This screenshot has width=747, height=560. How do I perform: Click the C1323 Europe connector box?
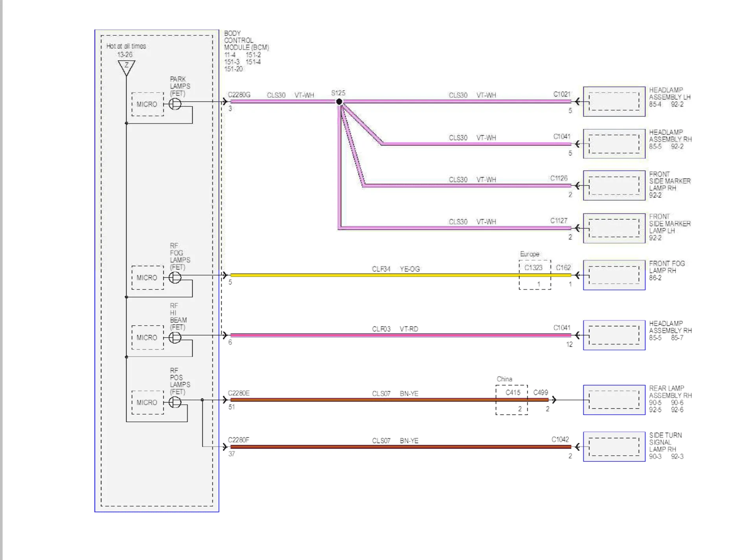pos(535,275)
